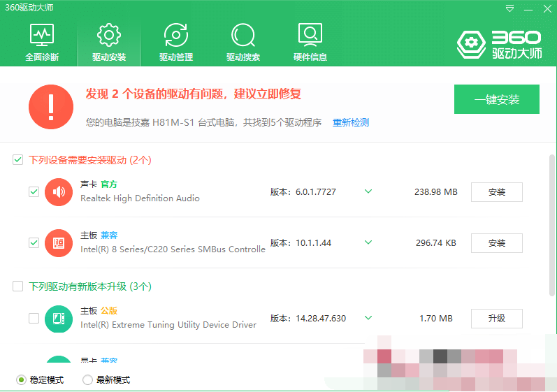The width and height of the screenshot is (557, 392).
Task: Switch to the 驱动安装 tab
Action: pyautogui.click(x=109, y=42)
